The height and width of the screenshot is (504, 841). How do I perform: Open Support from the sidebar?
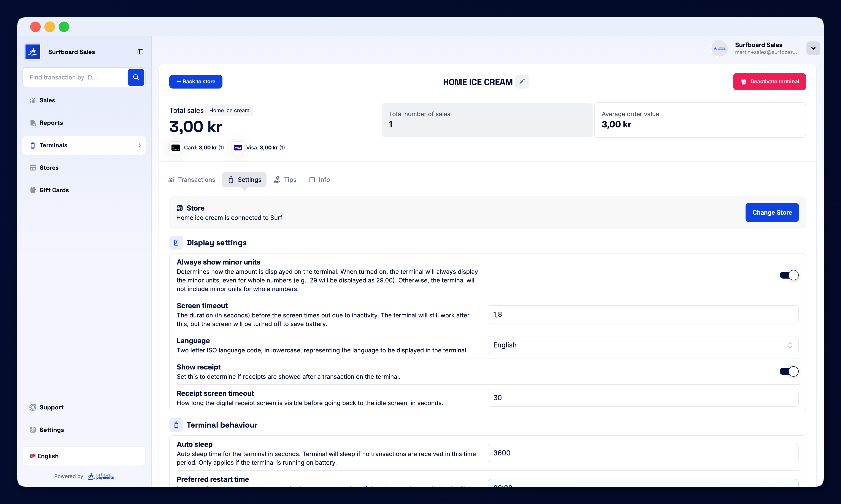point(51,407)
